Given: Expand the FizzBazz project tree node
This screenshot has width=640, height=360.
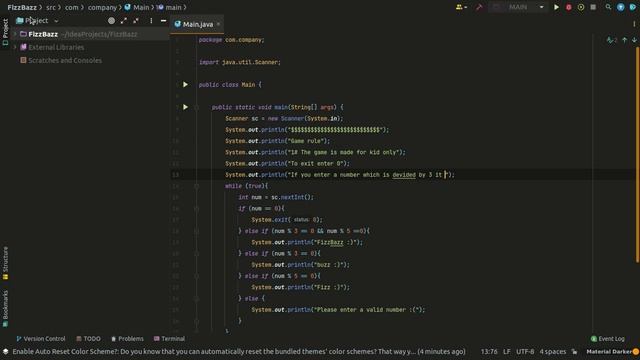Looking at the screenshot, I should (15, 34).
